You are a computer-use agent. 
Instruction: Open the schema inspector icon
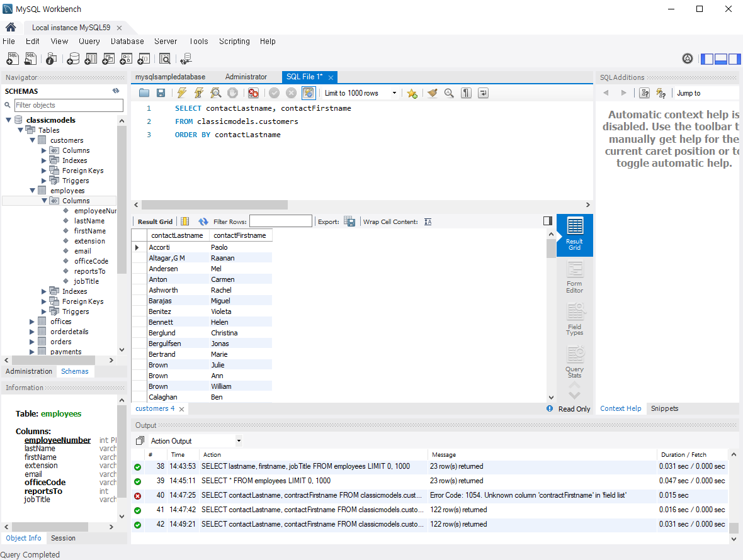click(x=51, y=59)
